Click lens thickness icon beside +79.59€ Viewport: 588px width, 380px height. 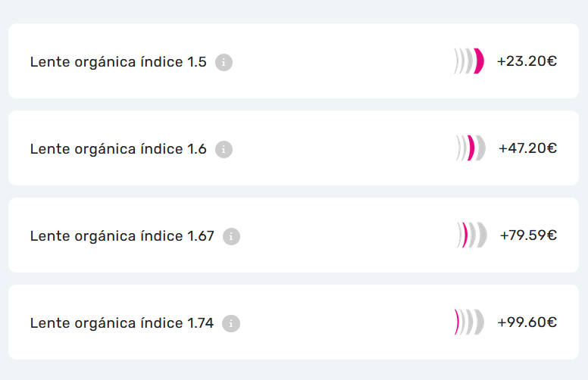point(472,235)
